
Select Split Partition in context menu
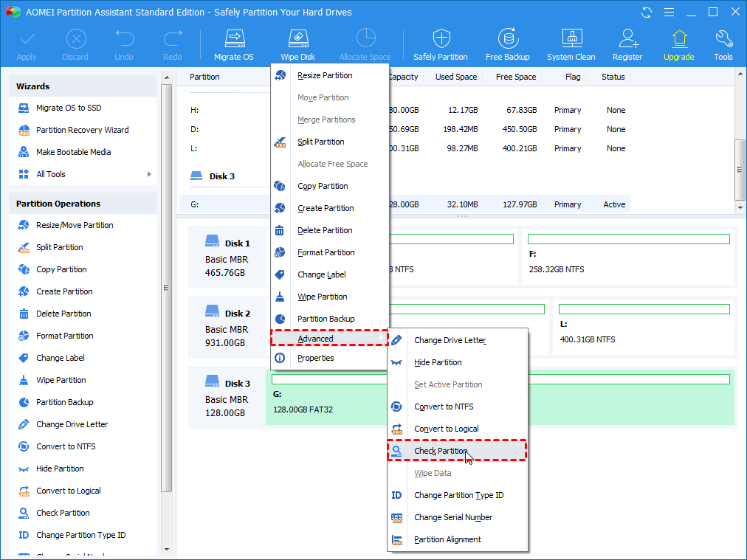click(x=329, y=142)
